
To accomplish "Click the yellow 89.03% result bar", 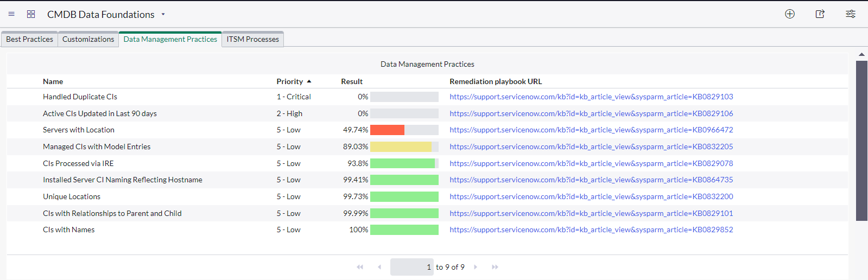I will (x=401, y=147).
